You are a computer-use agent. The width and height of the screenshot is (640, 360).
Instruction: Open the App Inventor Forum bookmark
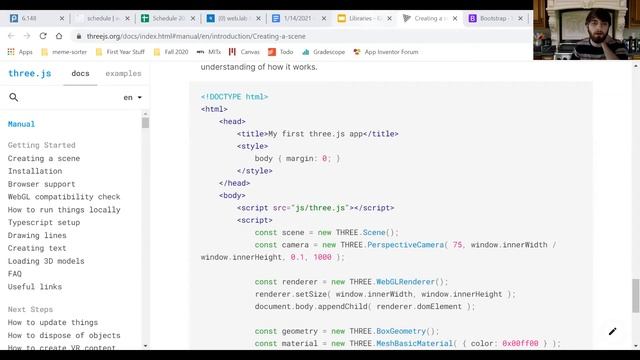[386, 52]
